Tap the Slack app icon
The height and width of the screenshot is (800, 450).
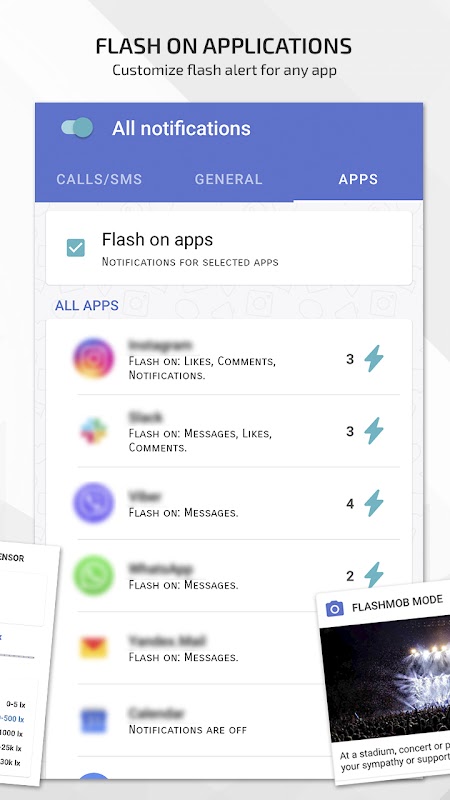point(94,431)
